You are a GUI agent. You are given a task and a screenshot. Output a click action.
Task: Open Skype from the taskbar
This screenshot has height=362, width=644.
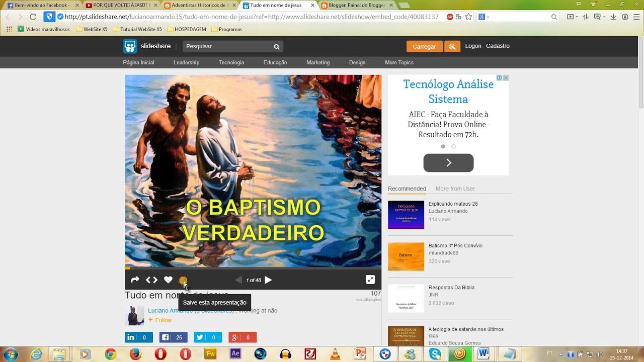435,354
